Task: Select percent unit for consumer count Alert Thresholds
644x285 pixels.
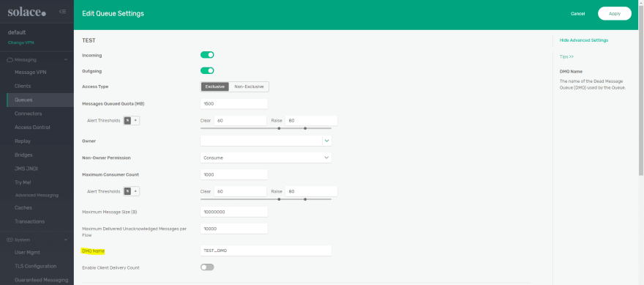Action: point(128,191)
